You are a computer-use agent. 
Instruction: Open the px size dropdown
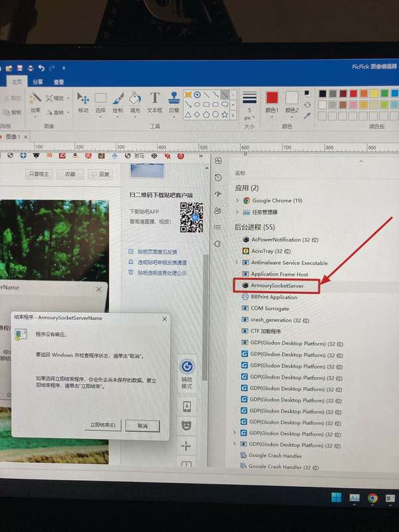249,118
